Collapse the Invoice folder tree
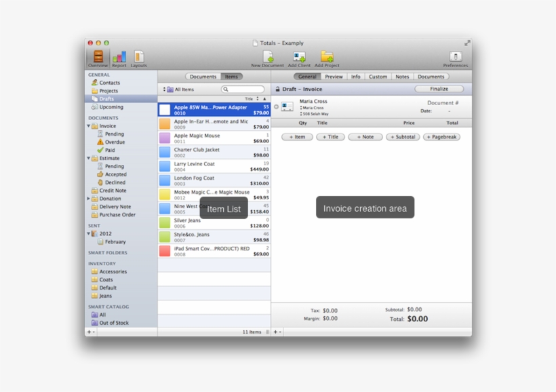Screen dimensions: 556x392 click(x=90, y=125)
